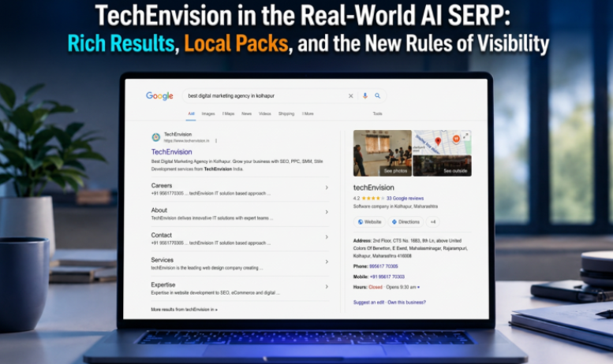Start voice search with microphone icon
The image size is (613, 364).
click(x=365, y=95)
